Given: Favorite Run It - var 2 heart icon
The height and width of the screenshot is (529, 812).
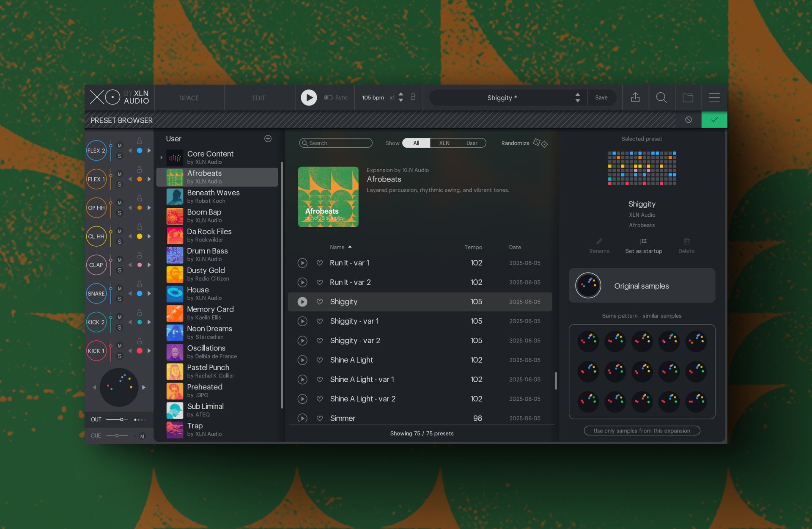Looking at the screenshot, I should pyautogui.click(x=320, y=282).
